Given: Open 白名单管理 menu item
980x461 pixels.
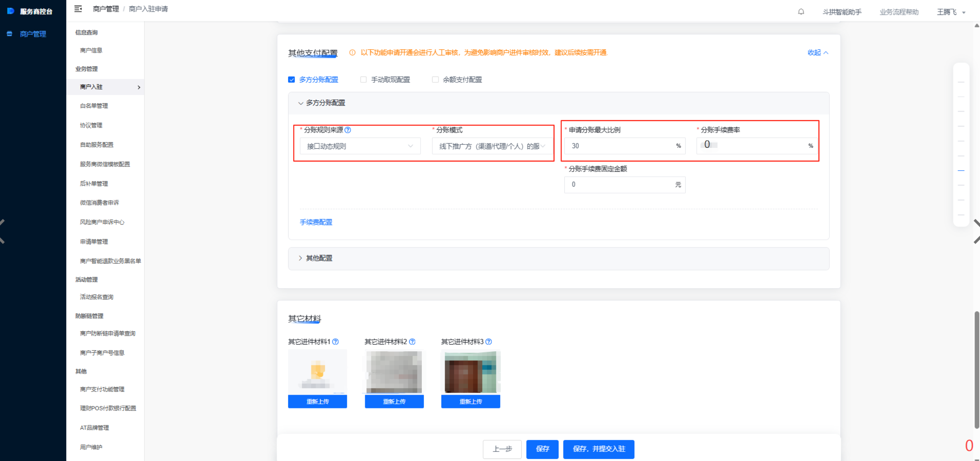Looking at the screenshot, I should [x=94, y=106].
